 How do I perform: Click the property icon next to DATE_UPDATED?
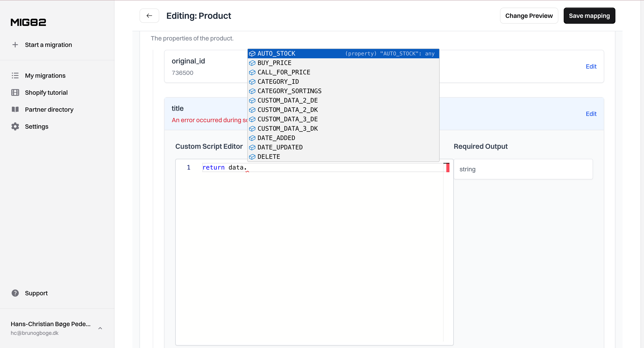coord(252,147)
